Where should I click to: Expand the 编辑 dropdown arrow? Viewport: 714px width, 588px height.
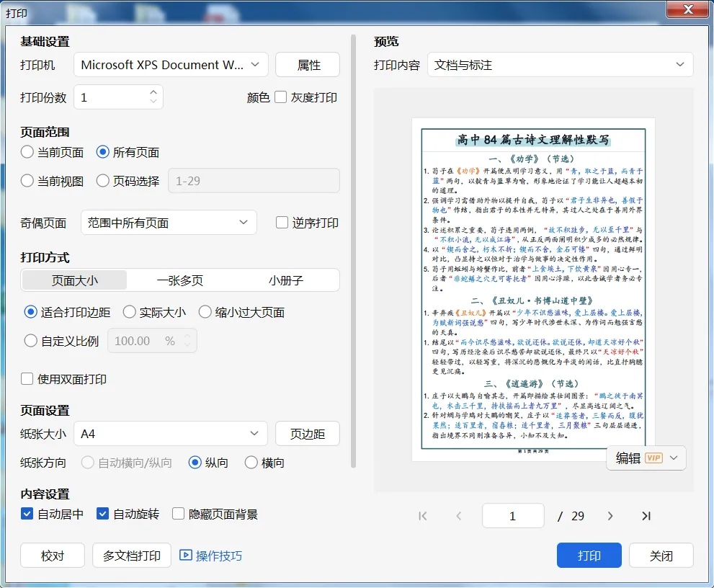674,458
